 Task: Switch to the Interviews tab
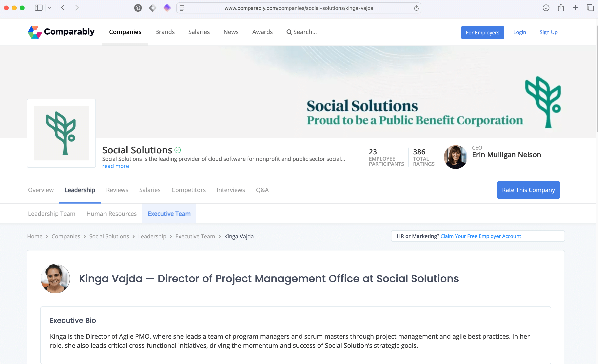tap(231, 190)
